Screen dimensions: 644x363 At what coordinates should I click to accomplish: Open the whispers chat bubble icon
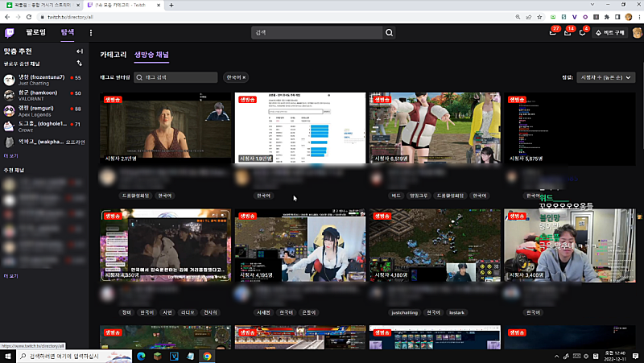tap(582, 33)
